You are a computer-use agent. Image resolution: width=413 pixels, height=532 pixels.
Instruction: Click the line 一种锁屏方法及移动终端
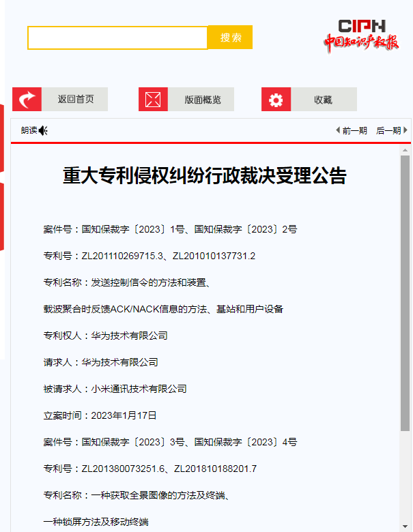point(96,522)
